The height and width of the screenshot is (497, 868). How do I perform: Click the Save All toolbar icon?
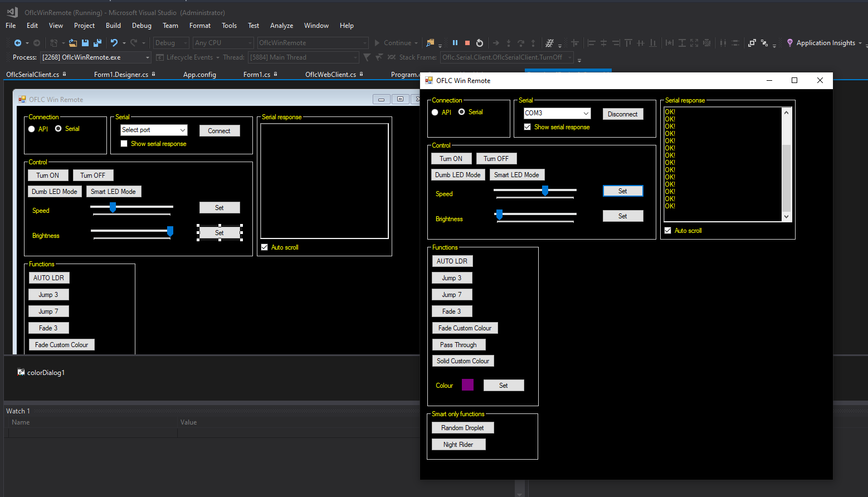(x=97, y=43)
